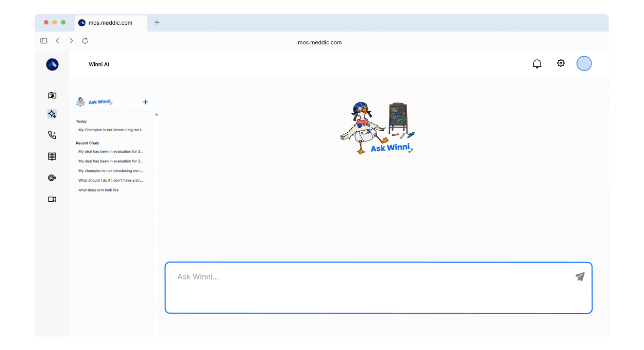Go back in the browser
This screenshot has height=350, width=644.
57,41
